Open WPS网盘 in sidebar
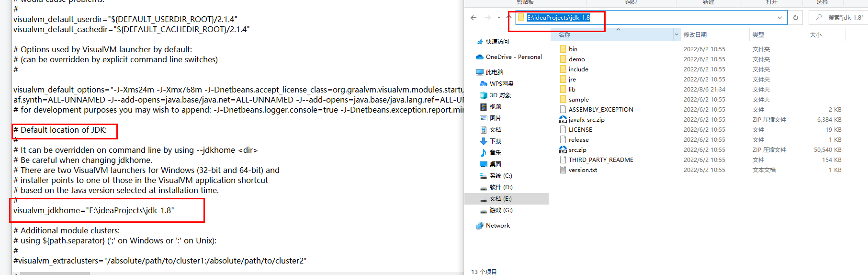Viewport: 868px width, 275px height. [x=496, y=84]
